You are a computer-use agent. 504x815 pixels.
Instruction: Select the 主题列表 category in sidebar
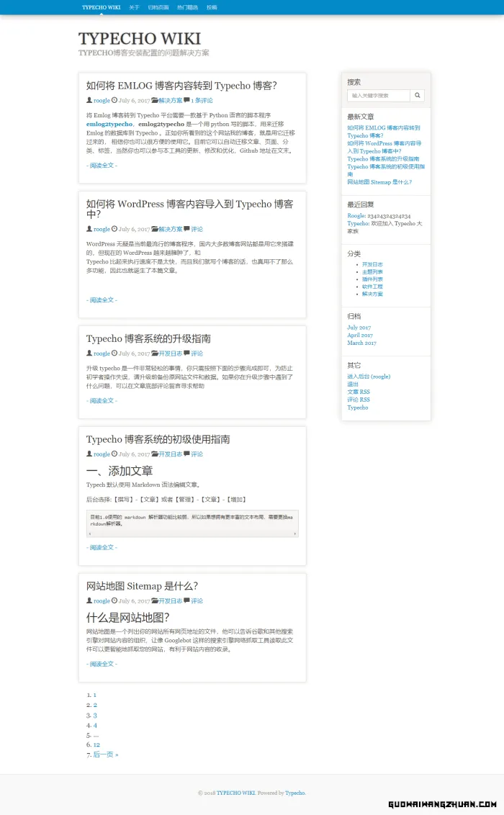pyautogui.click(x=372, y=272)
